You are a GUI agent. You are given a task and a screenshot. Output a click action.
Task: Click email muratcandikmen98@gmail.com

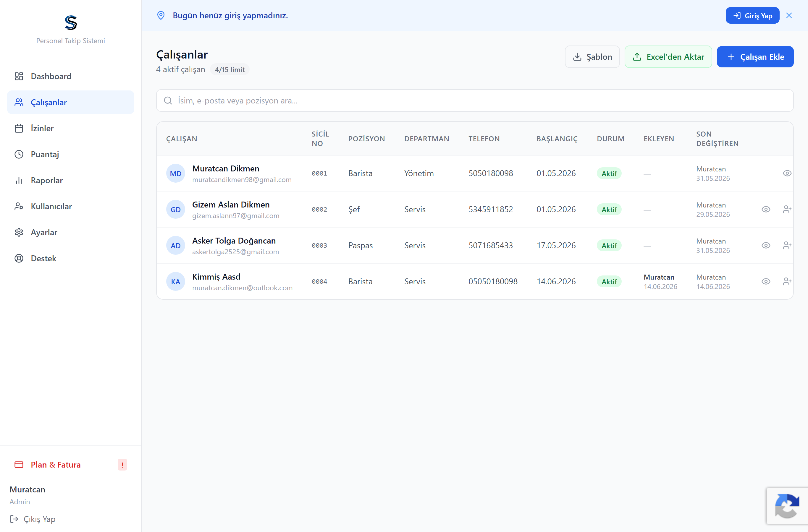[x=242, y=179]
